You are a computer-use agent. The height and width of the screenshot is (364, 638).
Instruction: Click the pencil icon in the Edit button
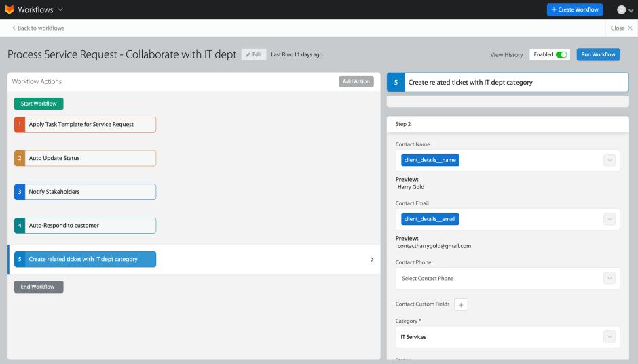pyautogui.click(x=248, y=54)
